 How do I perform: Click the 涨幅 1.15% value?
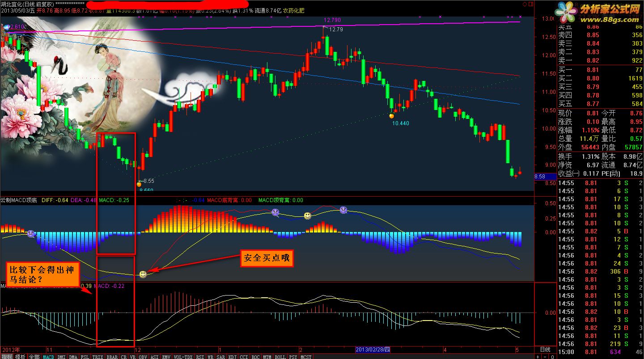(x=591, y=130)
